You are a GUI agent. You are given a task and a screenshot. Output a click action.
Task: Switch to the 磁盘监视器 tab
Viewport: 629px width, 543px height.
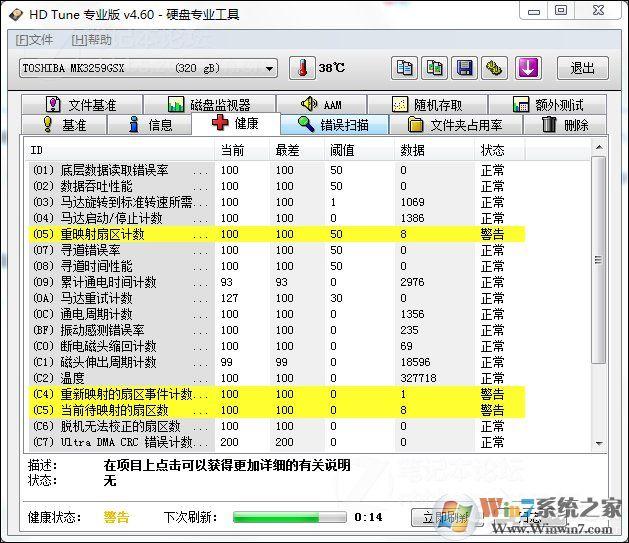pyautogui.click(x=209, y=105)
